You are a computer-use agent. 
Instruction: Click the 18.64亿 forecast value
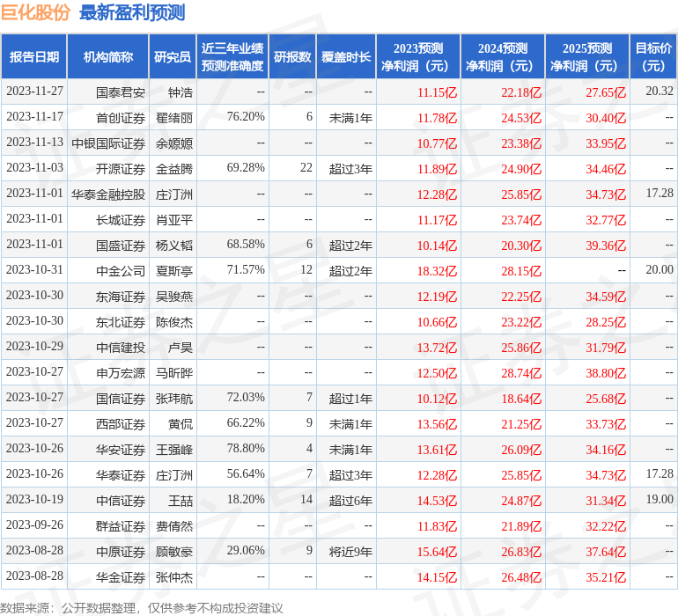(x=521, y=399)
